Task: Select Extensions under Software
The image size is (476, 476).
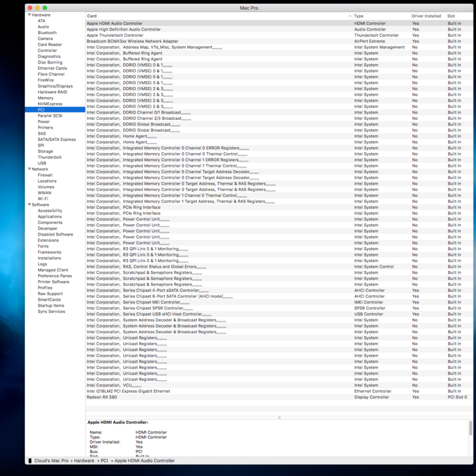Action: [x=48, y=241]
